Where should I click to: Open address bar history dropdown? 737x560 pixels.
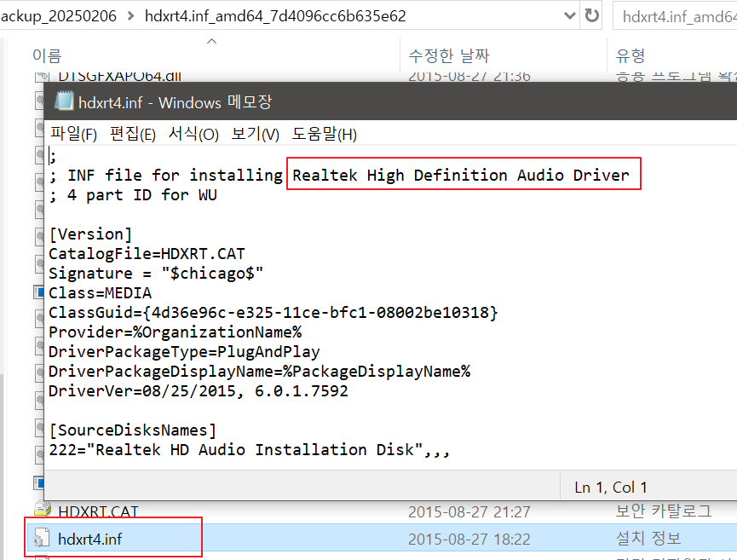tap(570, 16)
